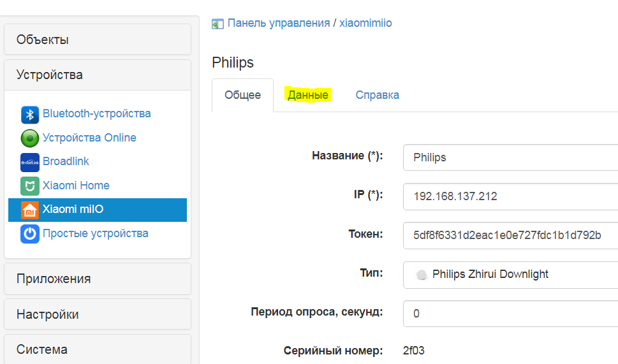
Task: Click the Broadlink logo icon
Action: (30, 162)
